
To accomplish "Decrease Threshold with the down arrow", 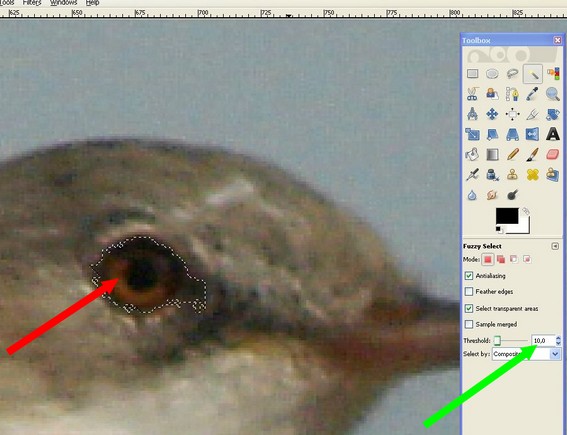I will pyautogui.click(x=558, y=343).
